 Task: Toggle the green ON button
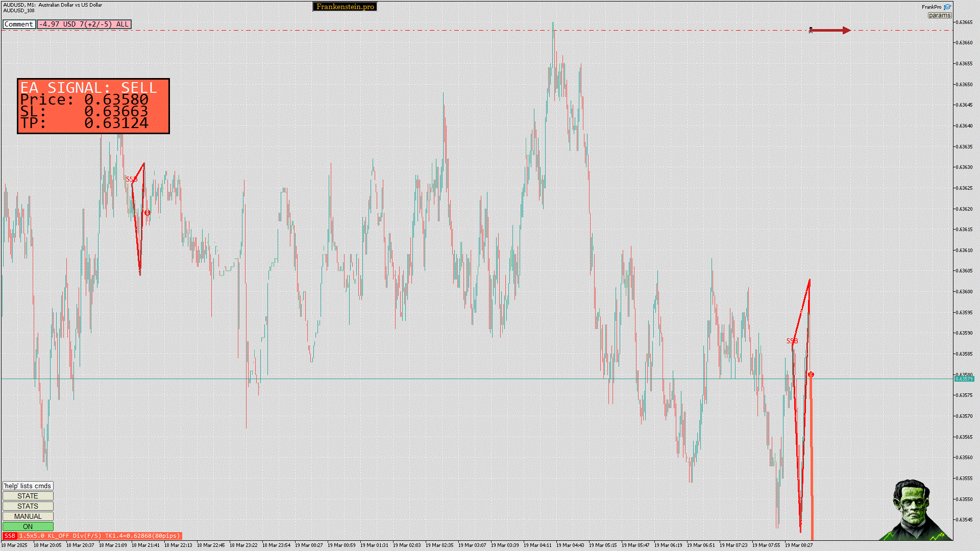28,527
